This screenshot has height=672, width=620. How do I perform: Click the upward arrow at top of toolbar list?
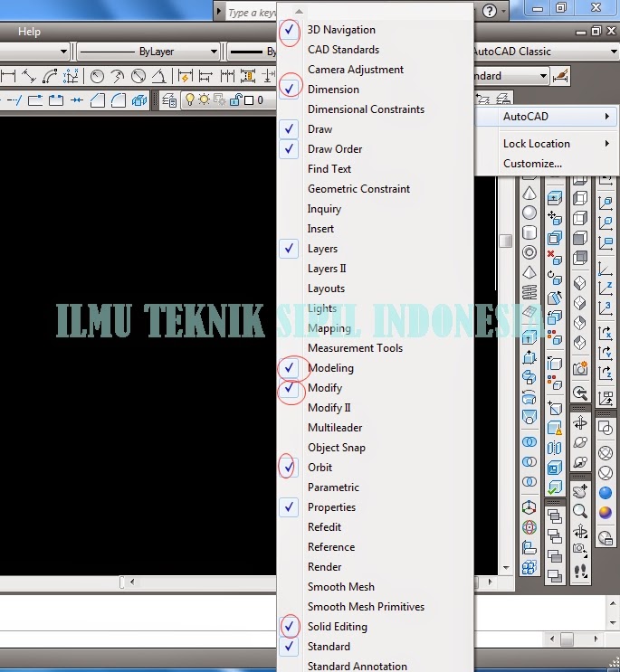(300, 12)
